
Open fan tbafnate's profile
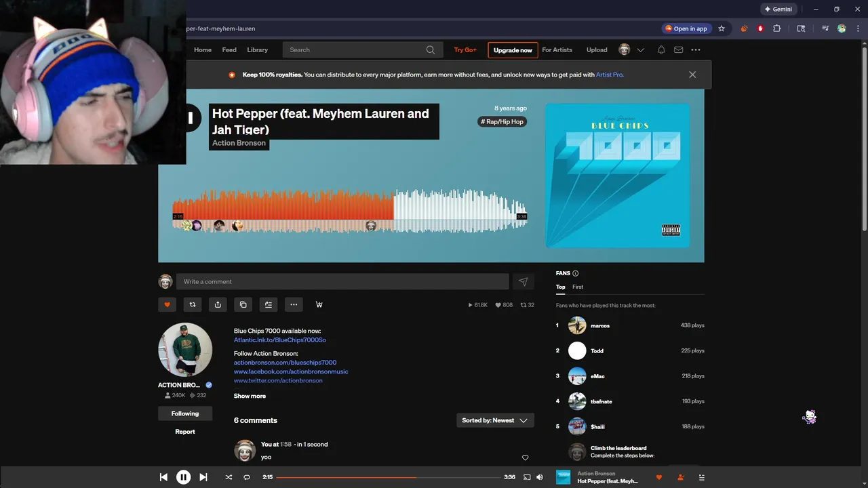(x=601, y=401)
